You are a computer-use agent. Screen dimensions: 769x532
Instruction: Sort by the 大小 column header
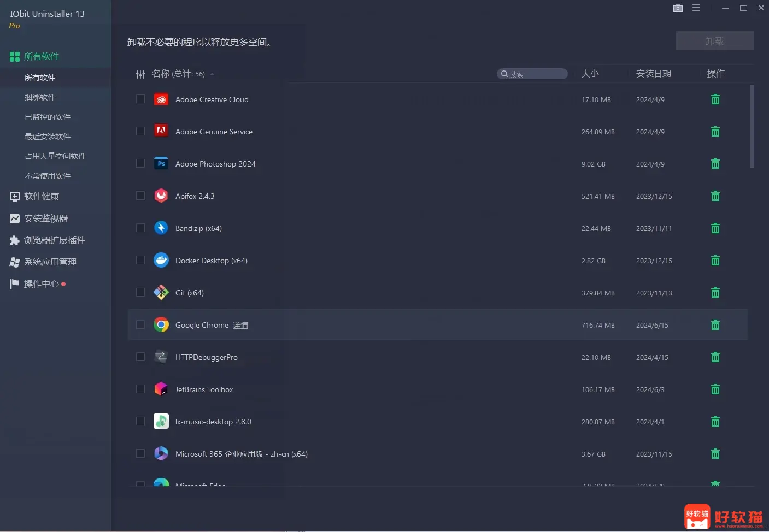pos(590,74)
